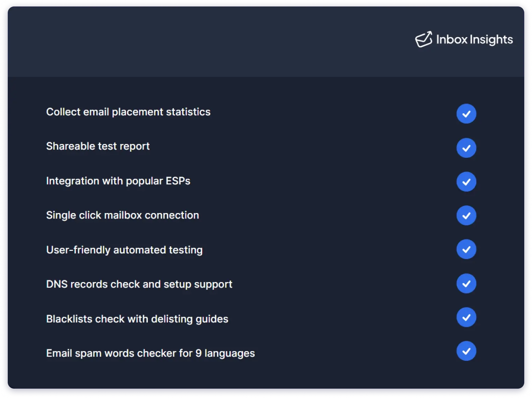
Task: Select Email spam words checker for 9 languages
Action: point(150,353)
